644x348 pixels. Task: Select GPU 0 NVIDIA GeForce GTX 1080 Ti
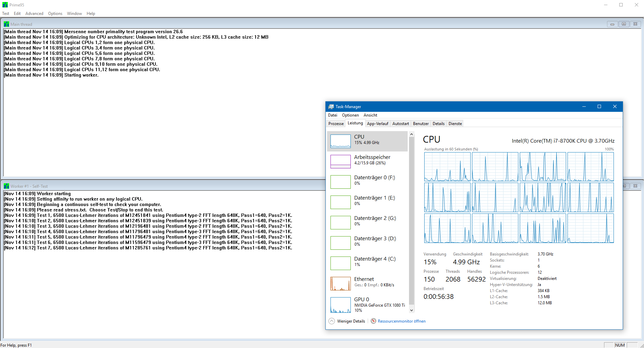(367, 304)
